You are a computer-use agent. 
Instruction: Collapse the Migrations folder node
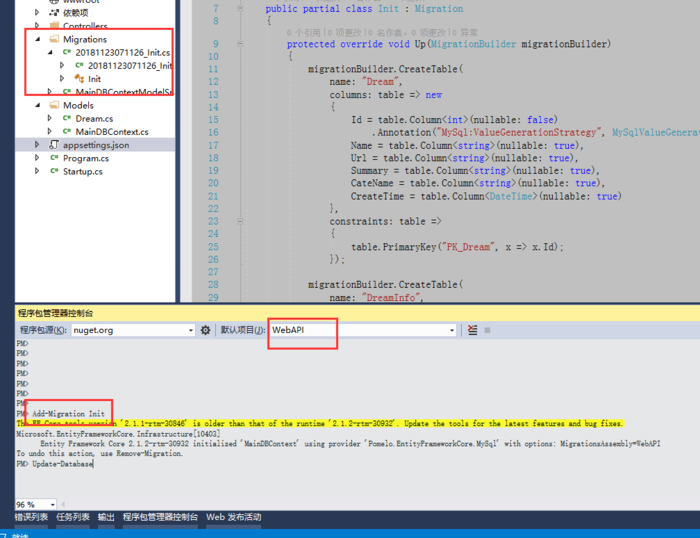point(38,39)
